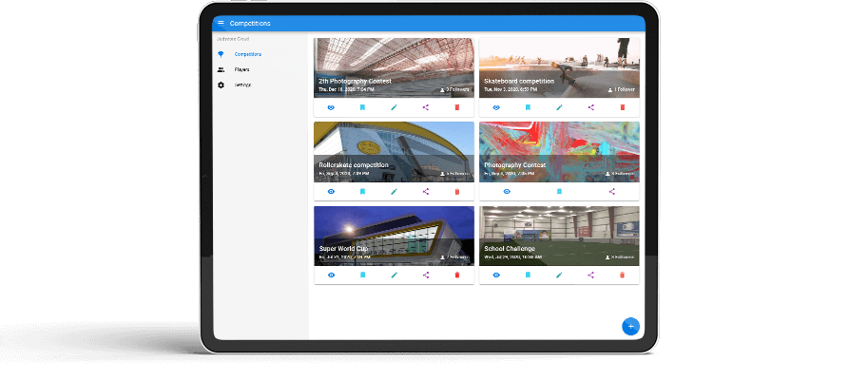Share the Rollerskate competition

(x=426, y=191)
